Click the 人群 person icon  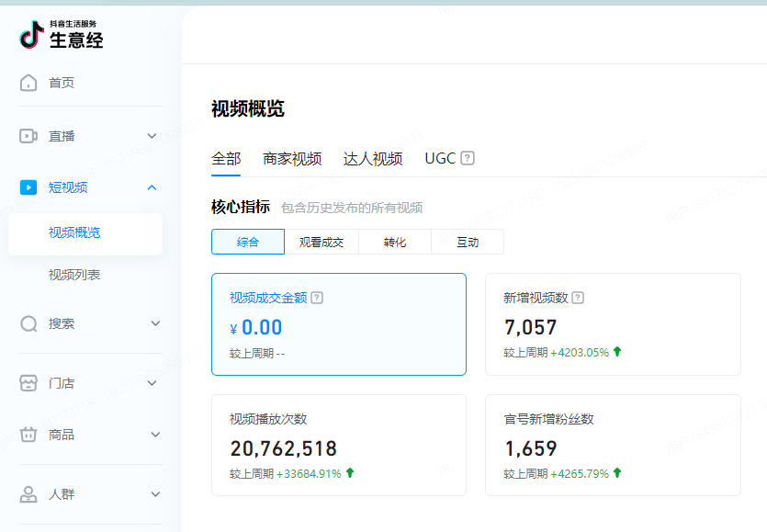pos(28,494)
